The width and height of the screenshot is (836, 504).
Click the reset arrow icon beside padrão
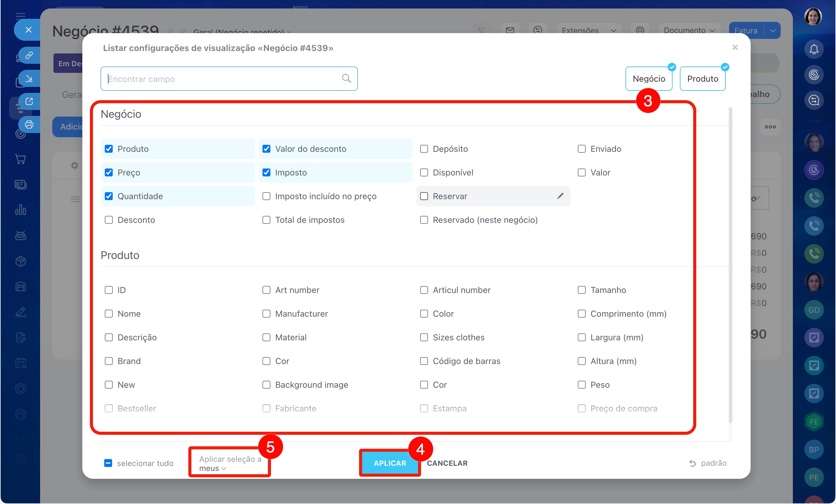coord(693,463)
